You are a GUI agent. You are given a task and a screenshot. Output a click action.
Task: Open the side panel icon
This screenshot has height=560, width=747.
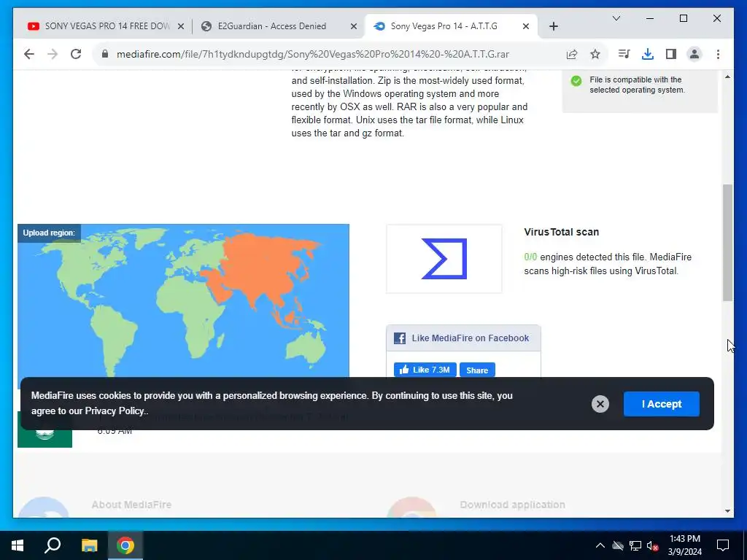click(x=671, y=54)
